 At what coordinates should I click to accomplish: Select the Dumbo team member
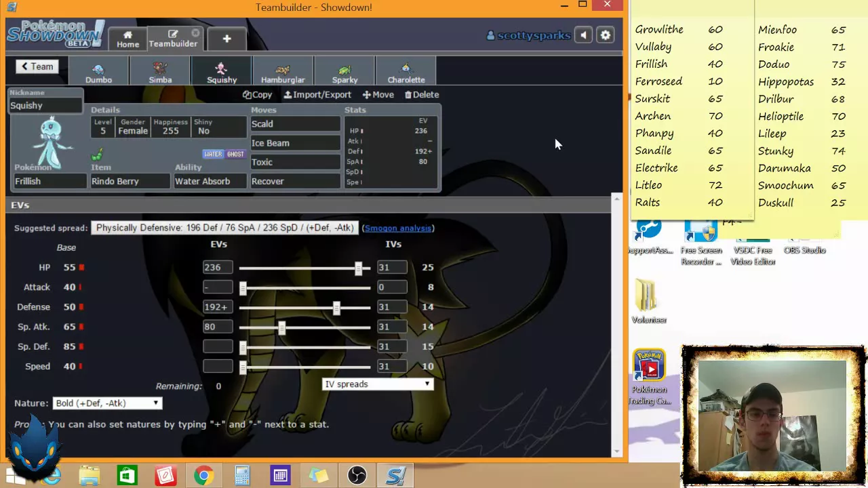pyautogui.click(x=98, y=73)
